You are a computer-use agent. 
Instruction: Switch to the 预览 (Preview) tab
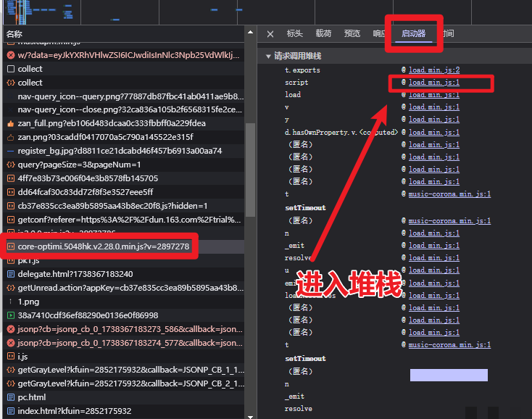point(352,34)
